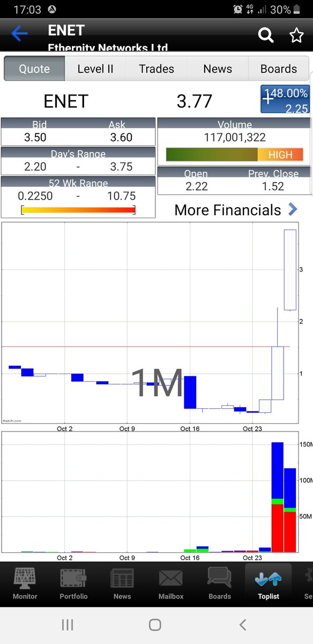This screenshot has height=644, width=313.
Task: Switch to the Level II tab
Action: click(96, 69)
